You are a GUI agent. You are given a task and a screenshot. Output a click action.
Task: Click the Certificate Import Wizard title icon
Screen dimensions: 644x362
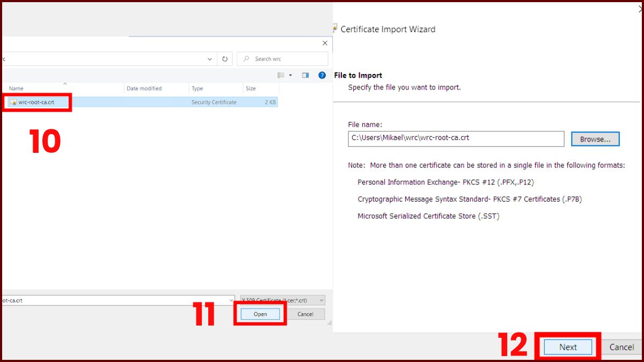(x=334, y=29)
